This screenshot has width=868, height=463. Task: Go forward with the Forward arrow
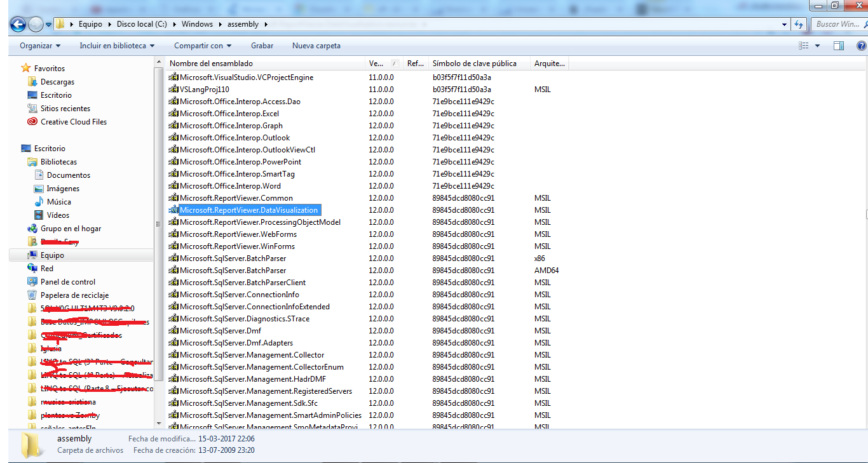pyautogui.click(x=36, y=24)
